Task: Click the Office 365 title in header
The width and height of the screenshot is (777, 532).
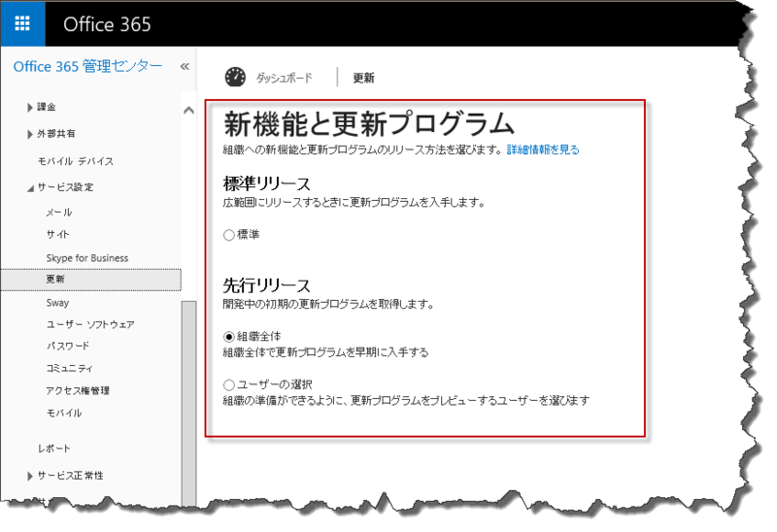Action: pos(107,23)
